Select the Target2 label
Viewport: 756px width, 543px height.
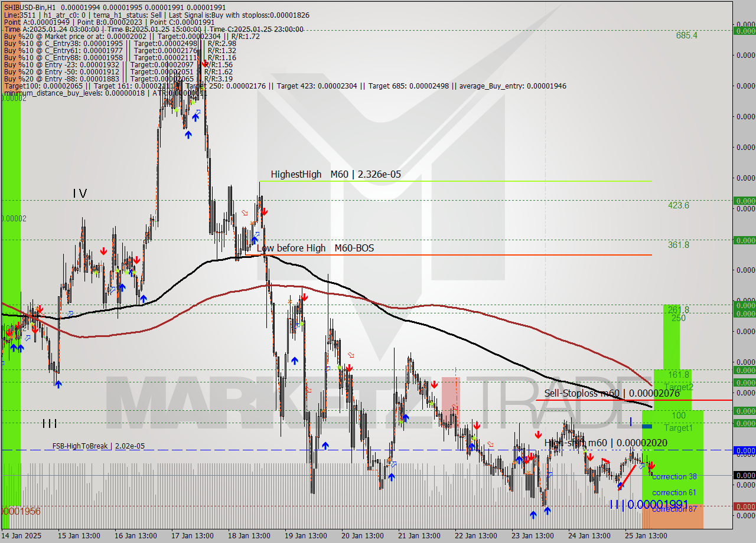[x=679, y=387]
